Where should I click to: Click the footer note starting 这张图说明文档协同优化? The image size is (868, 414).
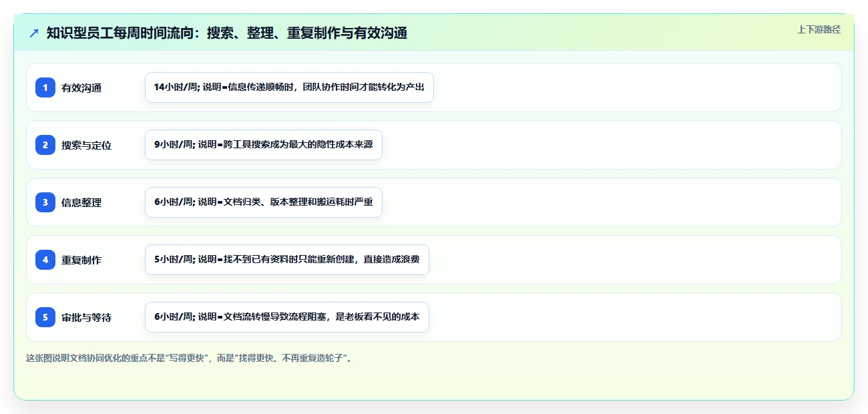pyautogui.click(x=188, y=358)
